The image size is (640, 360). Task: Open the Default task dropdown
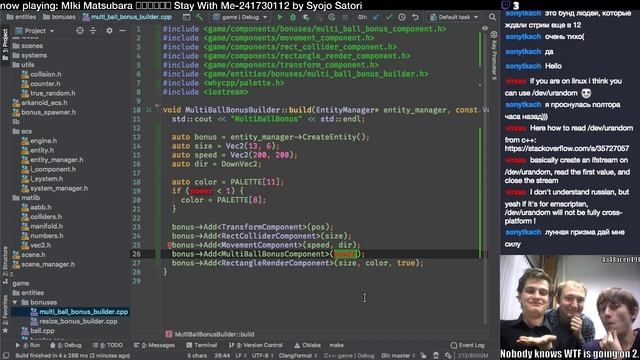(x=454, y=17)
